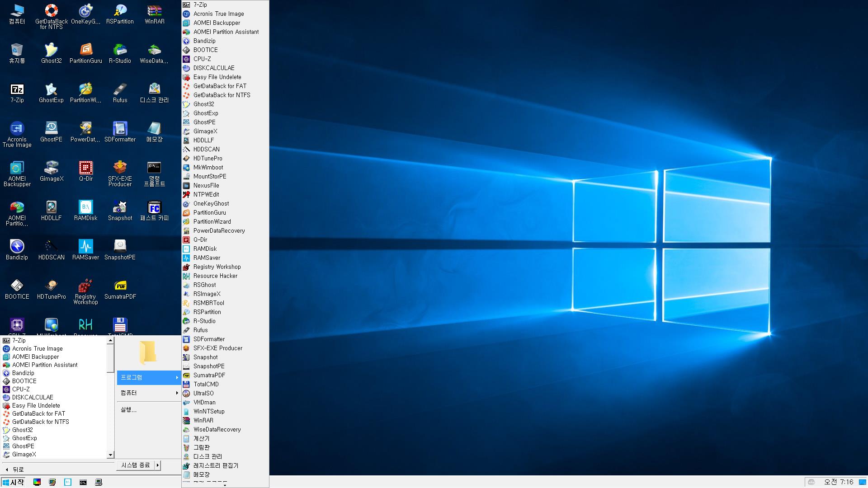Select HDTunePro in the programs submenu
868x488 pixels.
click(225, 158)
